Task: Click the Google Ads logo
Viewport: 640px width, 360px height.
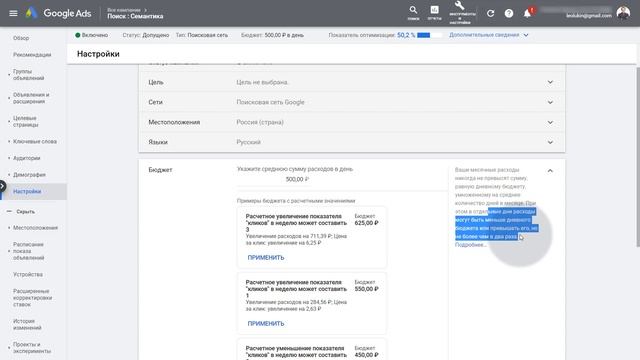Action: (x=58, y=13)
